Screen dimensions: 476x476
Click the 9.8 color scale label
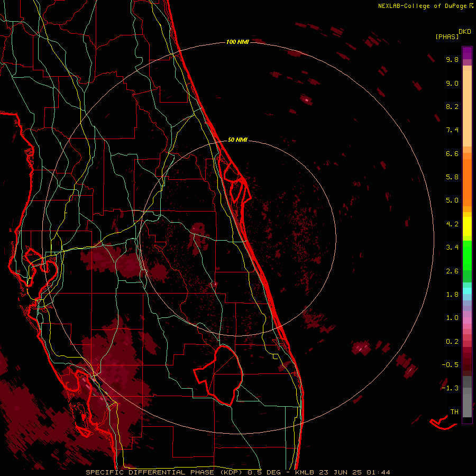coord(452,59)
